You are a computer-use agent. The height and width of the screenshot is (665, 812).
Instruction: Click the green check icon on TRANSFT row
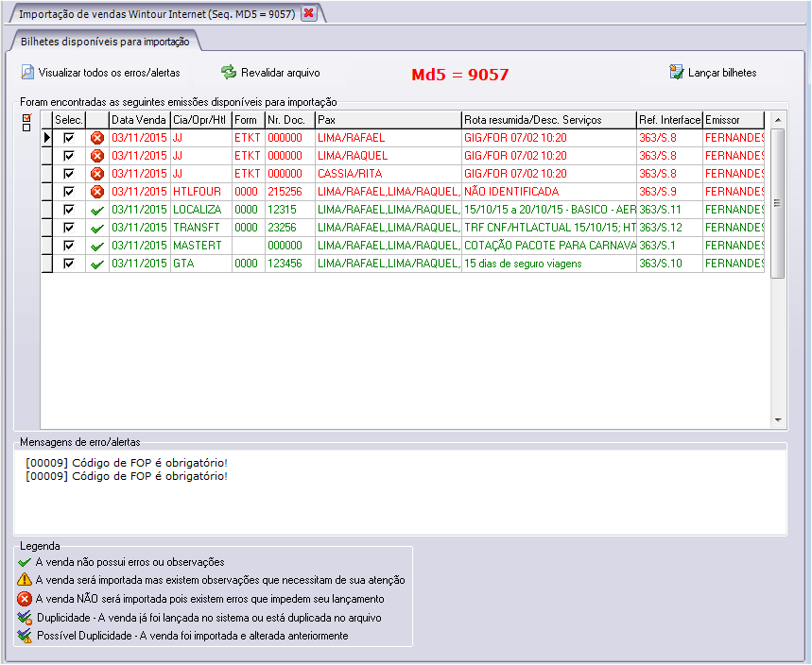click(x=96, y=229)
